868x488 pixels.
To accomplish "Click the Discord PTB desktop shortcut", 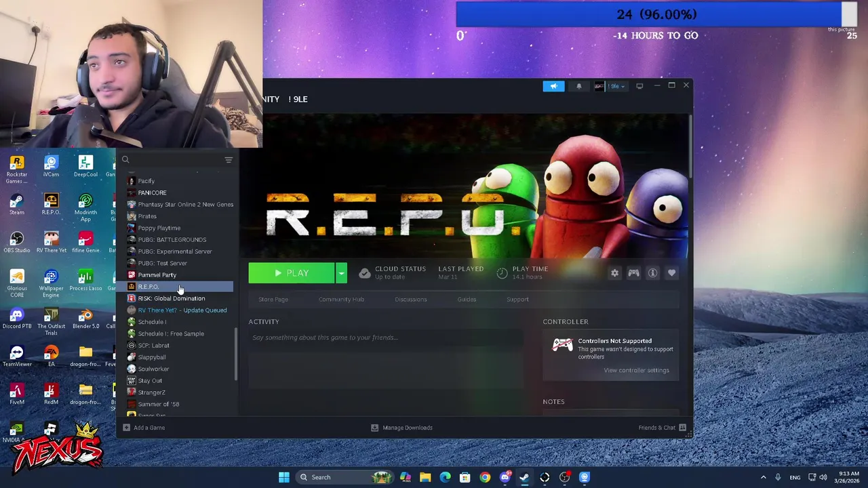I will [17, 318].
